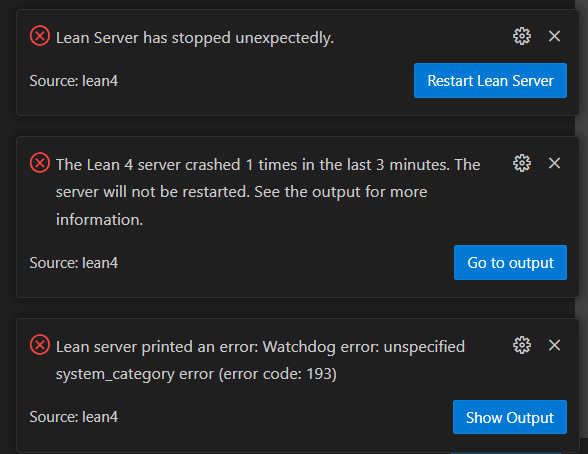The image size is (588, 454).
Task: Click the partially hidden blue button below Show Output
Action: click(507, 453)
